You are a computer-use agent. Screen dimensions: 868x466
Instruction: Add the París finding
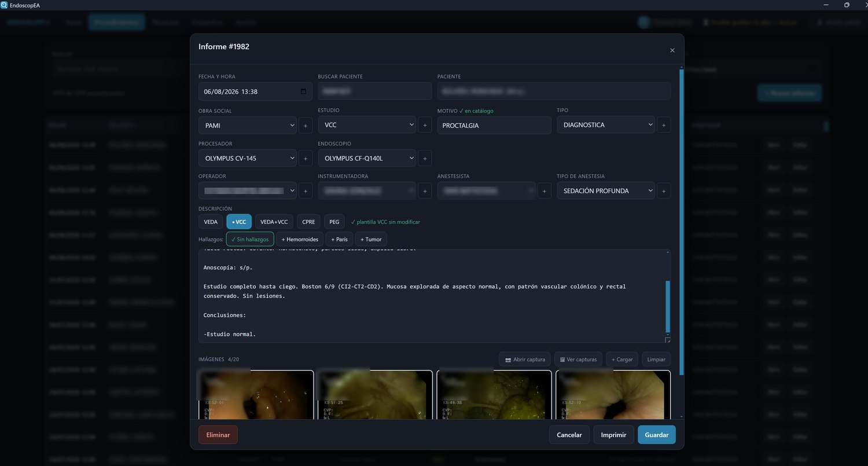(339, 239)
